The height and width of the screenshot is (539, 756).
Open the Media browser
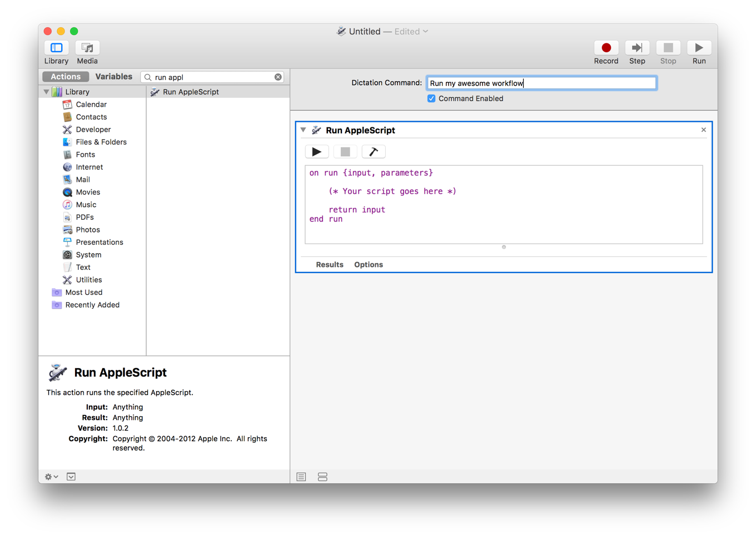click(87, 48)
